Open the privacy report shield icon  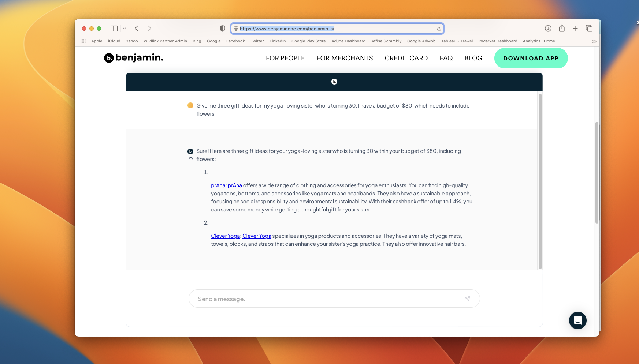click(x=222, y=29)
